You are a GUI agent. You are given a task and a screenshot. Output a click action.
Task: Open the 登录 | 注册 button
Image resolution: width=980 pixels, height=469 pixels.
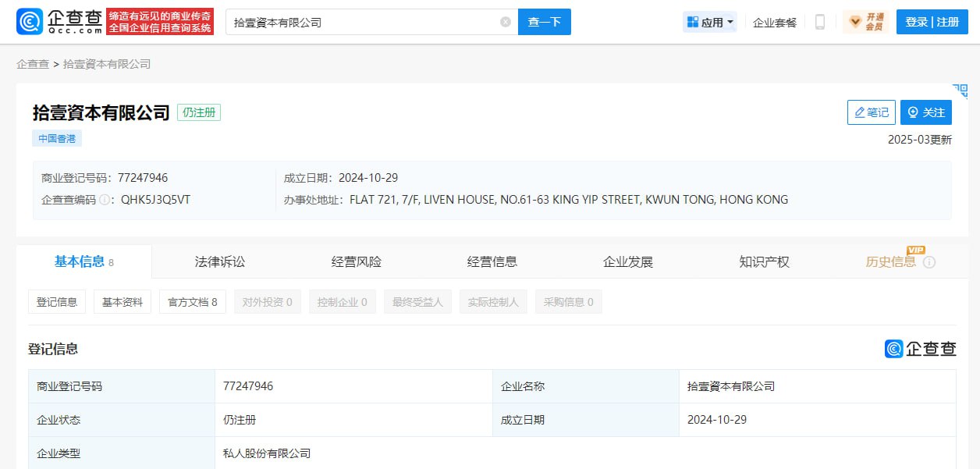(x=932, y=22)
